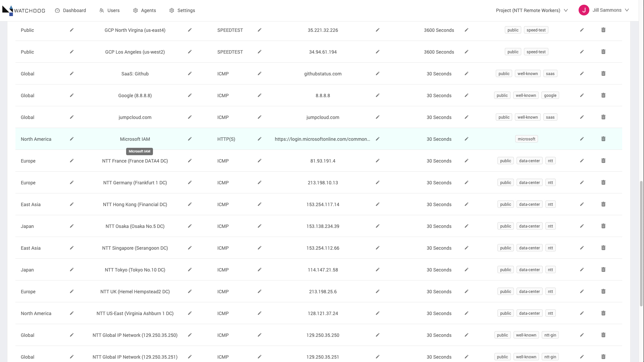Select the NTT Tokyo (Tokyo No.10 DC) name

pos(135,270)
